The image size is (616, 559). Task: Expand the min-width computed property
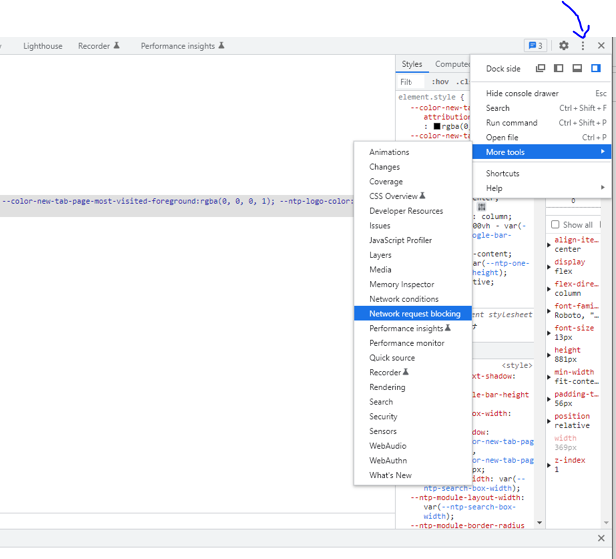pyautogui.click(x=549, y=377)
